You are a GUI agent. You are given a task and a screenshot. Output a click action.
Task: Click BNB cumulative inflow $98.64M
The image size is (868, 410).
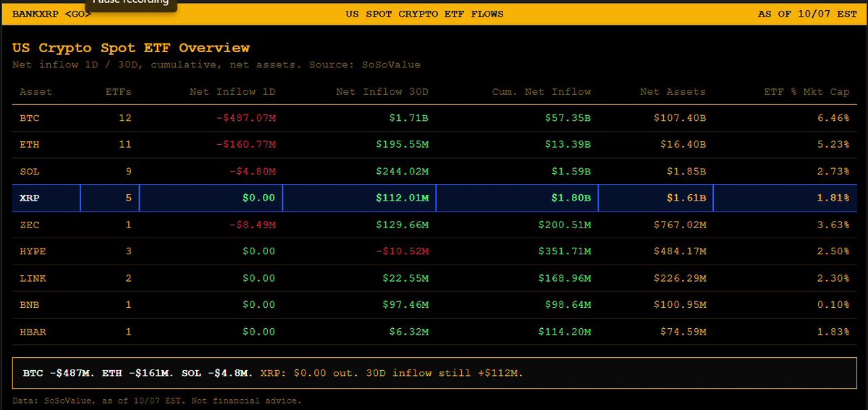pyautogui.click(x=568, y=304)
